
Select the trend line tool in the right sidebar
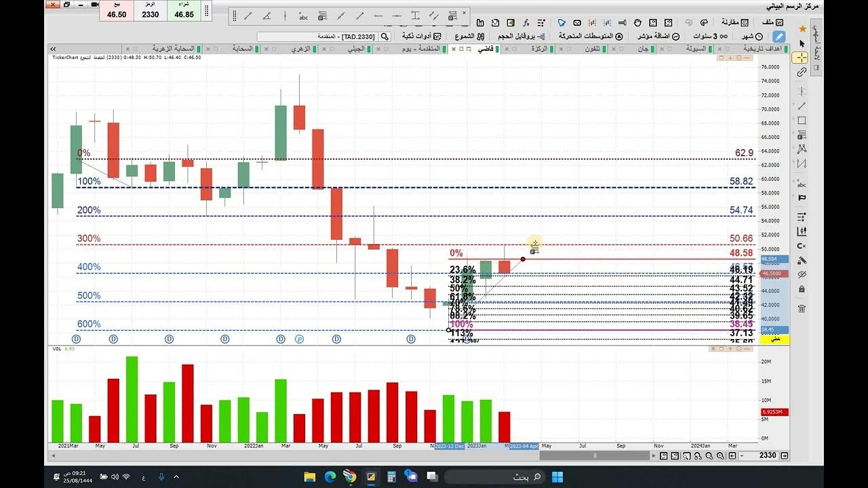point(802,106)
